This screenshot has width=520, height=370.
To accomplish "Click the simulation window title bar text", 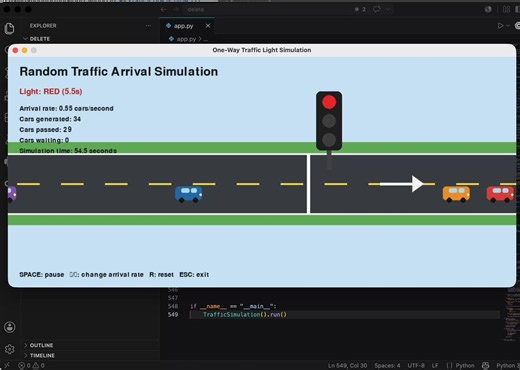I will 262,50.
